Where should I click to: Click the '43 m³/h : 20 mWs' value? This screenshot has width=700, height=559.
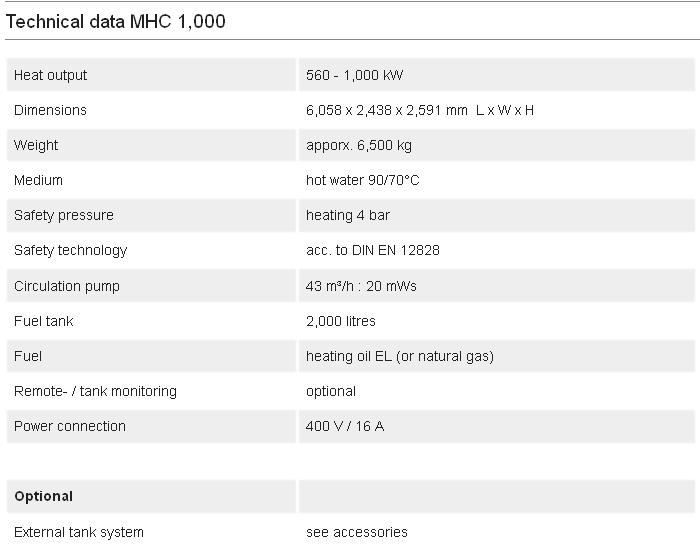click(361, 286)
